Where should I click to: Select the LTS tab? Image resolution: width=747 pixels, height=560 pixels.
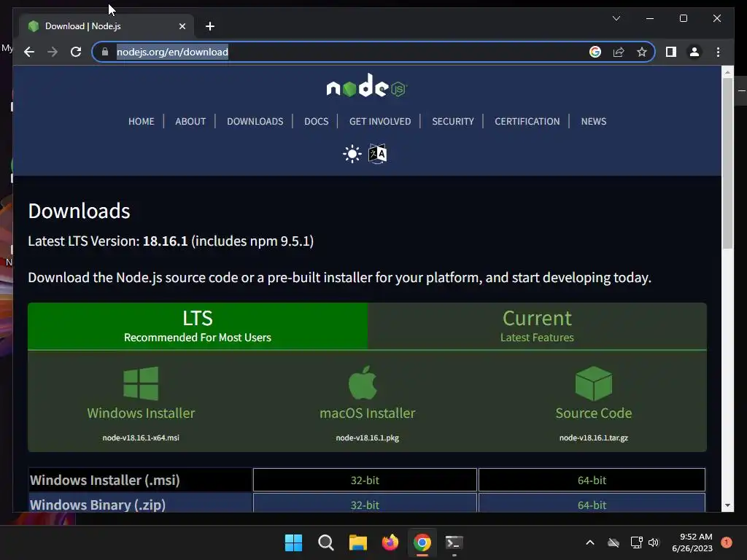[x=198, y=326]
